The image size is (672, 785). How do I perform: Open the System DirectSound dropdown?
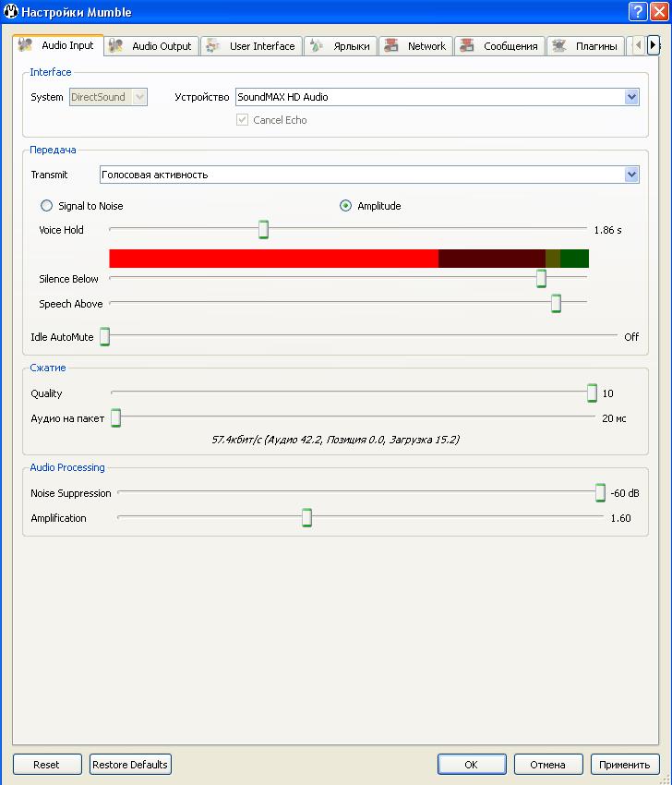coord(139,97)
